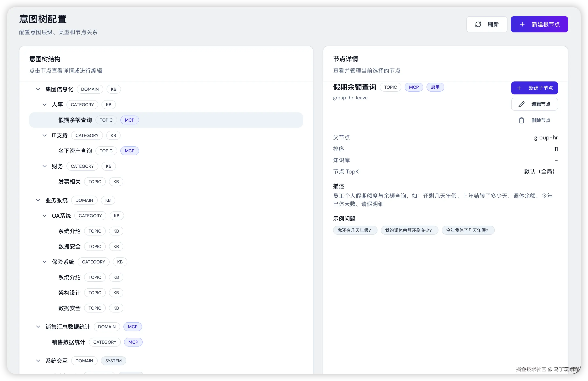Click the KB badge on 发票相关 row
The image size is (588, 381).
pyautogui.click(x=116, y=182)
